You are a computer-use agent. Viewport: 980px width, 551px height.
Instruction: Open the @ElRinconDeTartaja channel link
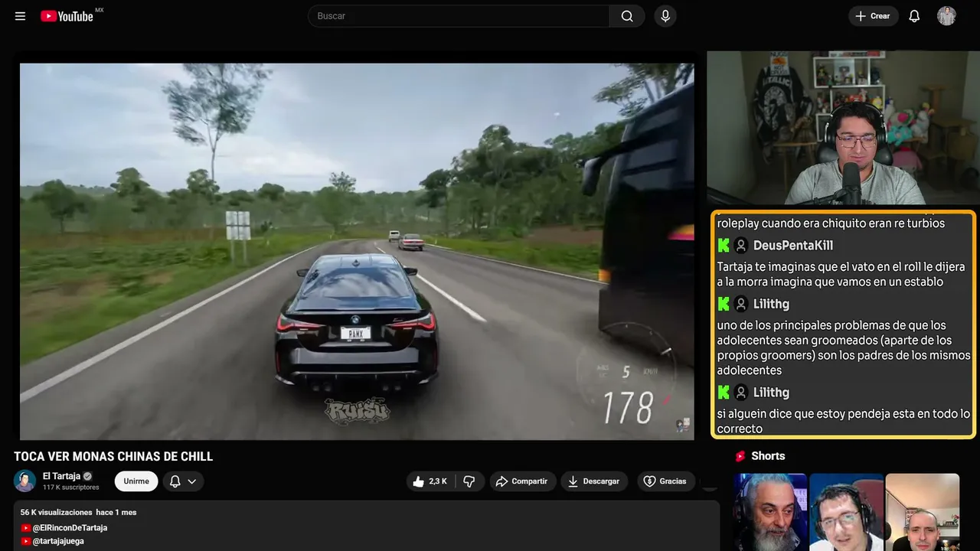coord(70,528)
